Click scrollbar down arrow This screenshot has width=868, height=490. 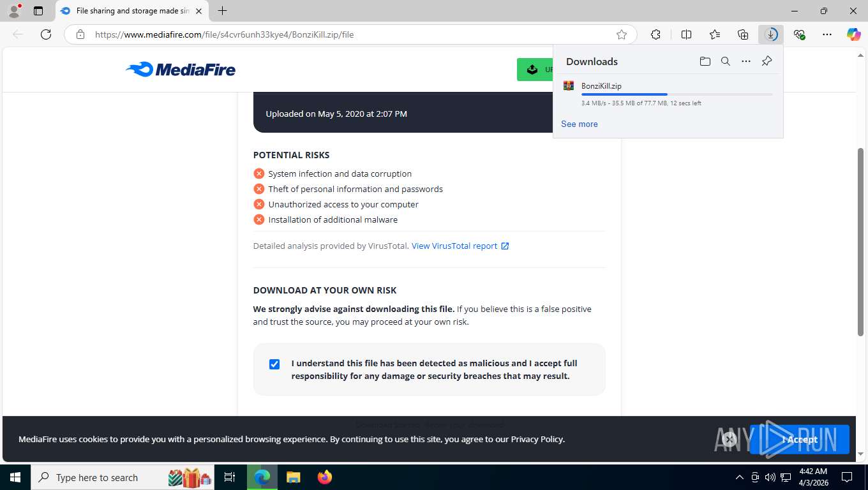click(860, 454)
